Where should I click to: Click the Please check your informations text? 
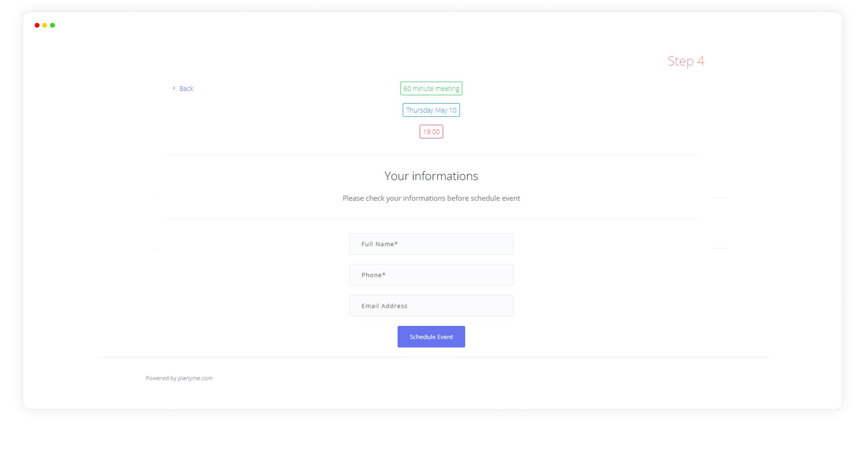431,198
